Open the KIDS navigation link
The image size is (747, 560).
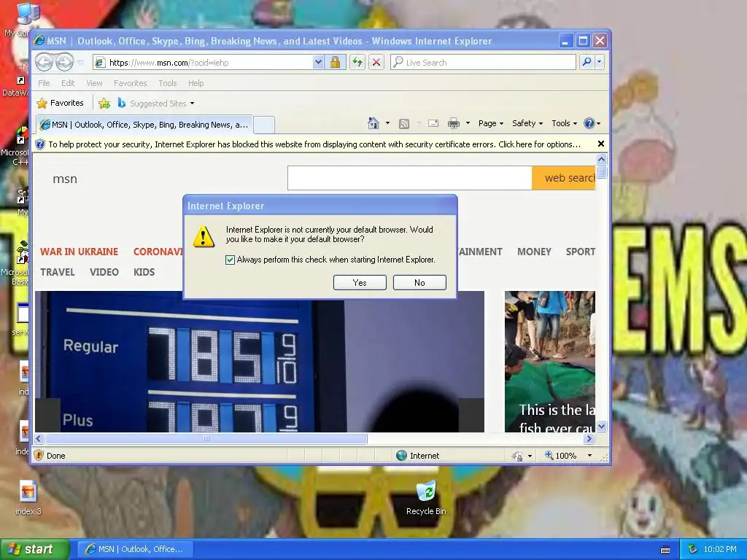tap(144, 272)
